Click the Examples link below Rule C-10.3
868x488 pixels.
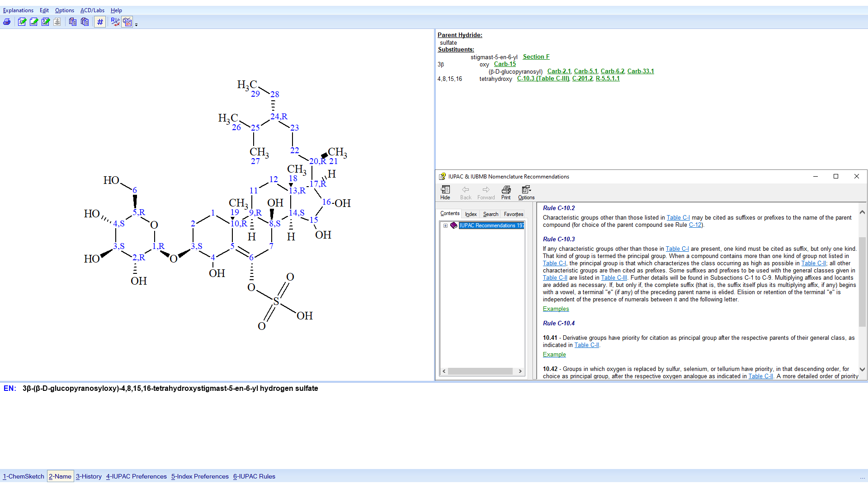pos(556,309)
